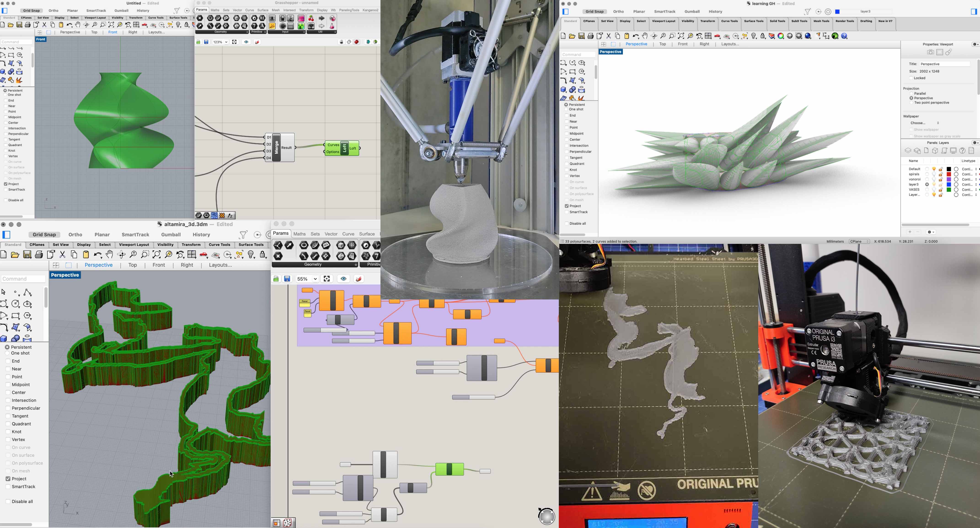
Task: Click the Cut scissors icon in learning GH window
Action: tap(609, 36)
